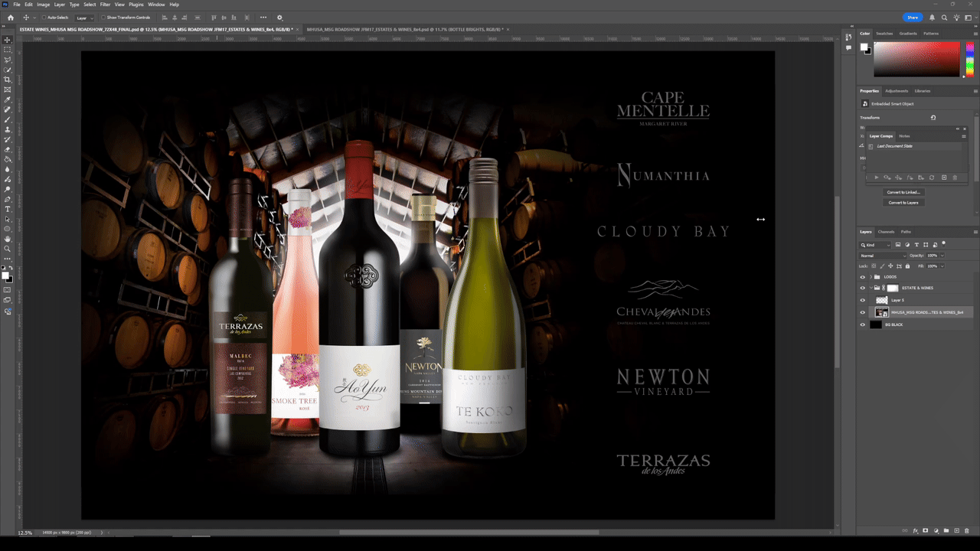Select the Crop tool
Image resolution: width=980 pixels, height=551 pixels.
point(8,80)
